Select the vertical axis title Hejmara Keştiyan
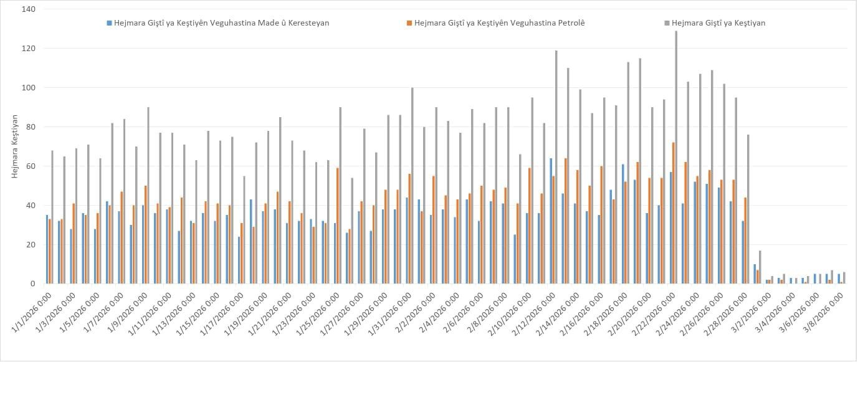 point(15,146)
